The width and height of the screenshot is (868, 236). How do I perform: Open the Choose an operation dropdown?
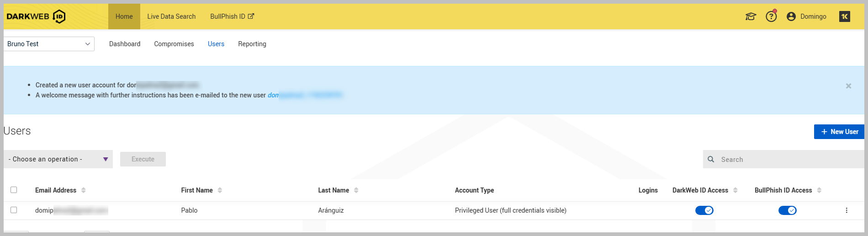[58, 159]
